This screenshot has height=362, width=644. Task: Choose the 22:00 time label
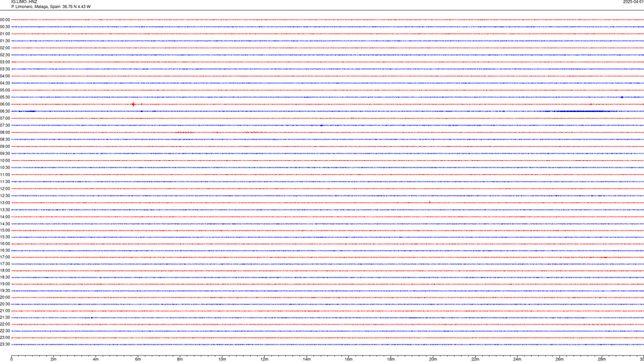(x=5, y=324)
